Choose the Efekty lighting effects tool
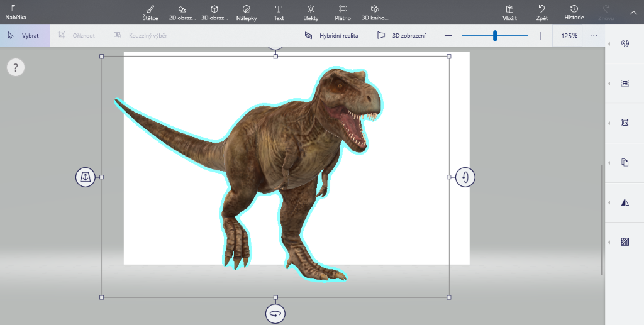This screenshot has width=644, height=325. tap(311, 12)
